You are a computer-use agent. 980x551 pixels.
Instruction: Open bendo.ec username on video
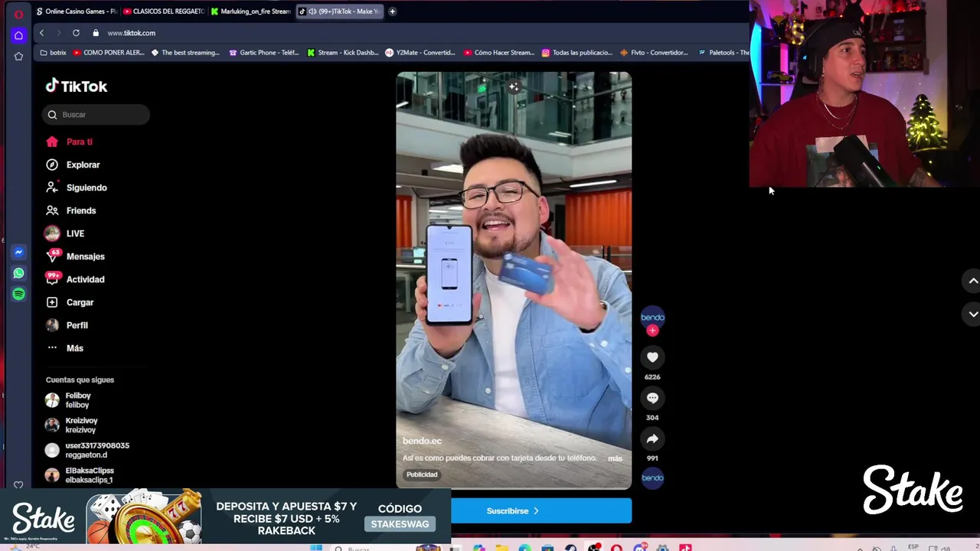422,441
